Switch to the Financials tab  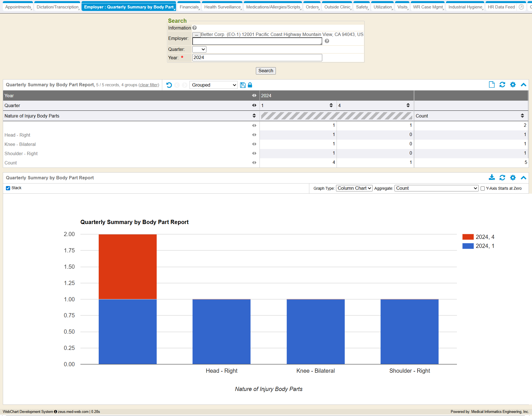point(189,7)
